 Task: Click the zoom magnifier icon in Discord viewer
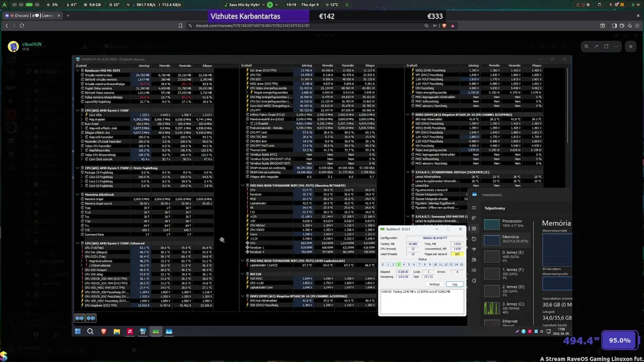click(x=586, y=46)
